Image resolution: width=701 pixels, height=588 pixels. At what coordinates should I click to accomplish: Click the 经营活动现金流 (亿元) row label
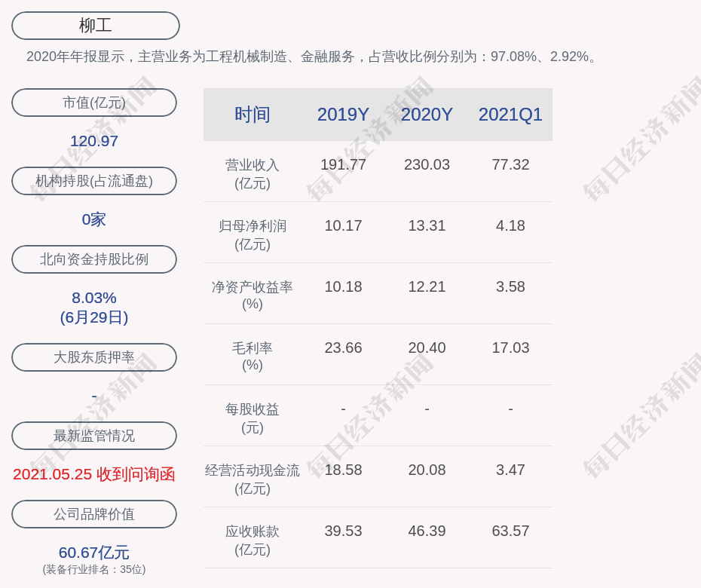coord(253,479)
